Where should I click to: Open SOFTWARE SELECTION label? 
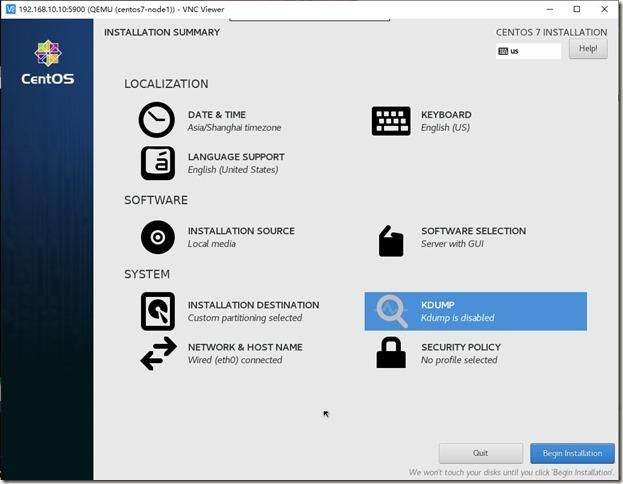474,231
